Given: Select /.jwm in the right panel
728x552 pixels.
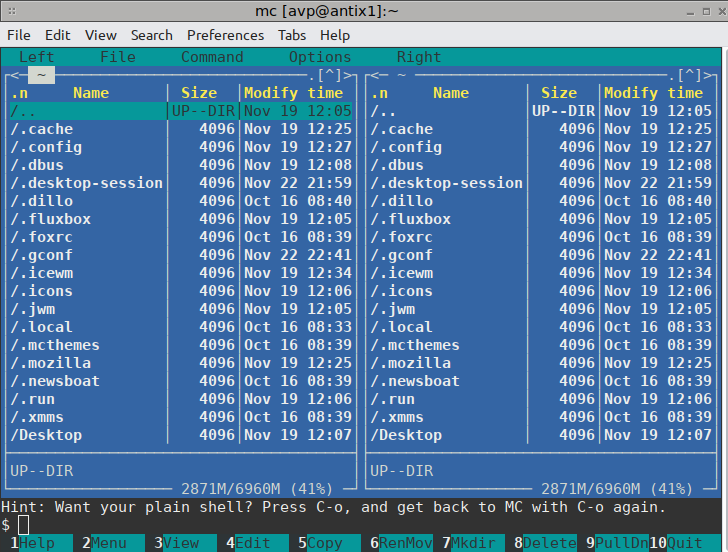Looking at the screenshot, I should 541,309.
